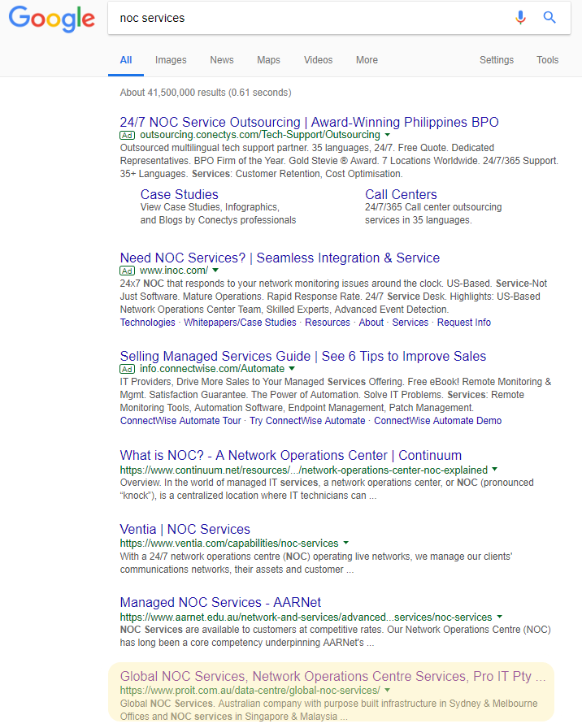Image resolution: width=582 pixels, height=728 pixels.
Task: Click Ad badge beside outsourcing.conectys.com
Action: [x=128, y=135]
